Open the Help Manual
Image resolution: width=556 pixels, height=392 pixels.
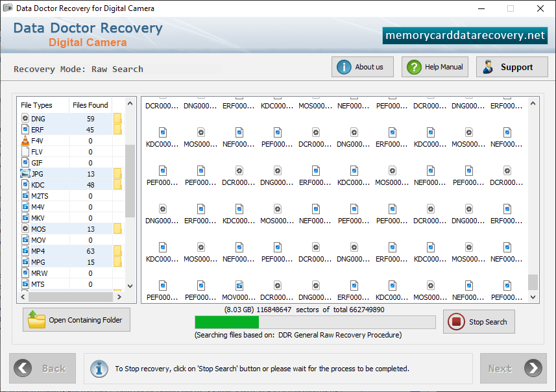pyautogui.click(x=435, y=67)
